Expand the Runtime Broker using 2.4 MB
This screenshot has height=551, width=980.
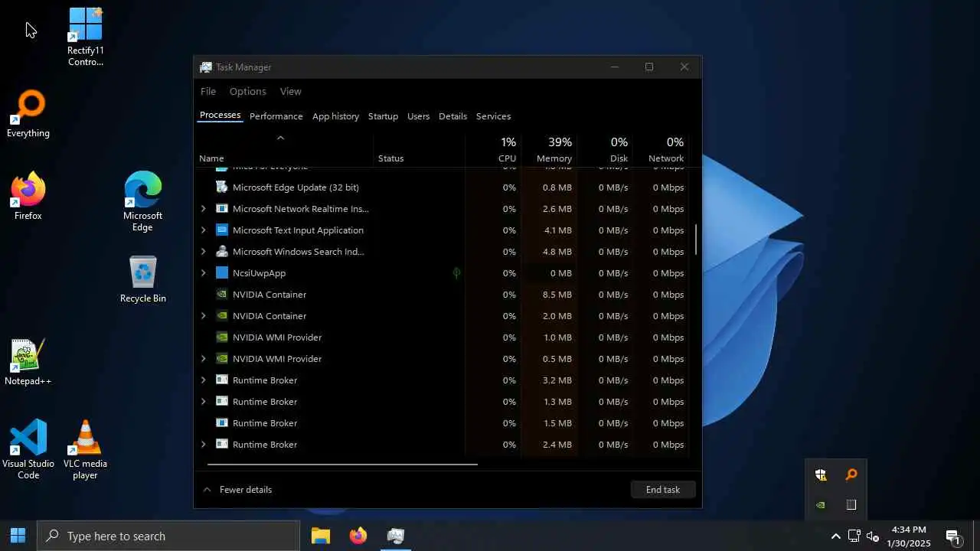[203, 444]
